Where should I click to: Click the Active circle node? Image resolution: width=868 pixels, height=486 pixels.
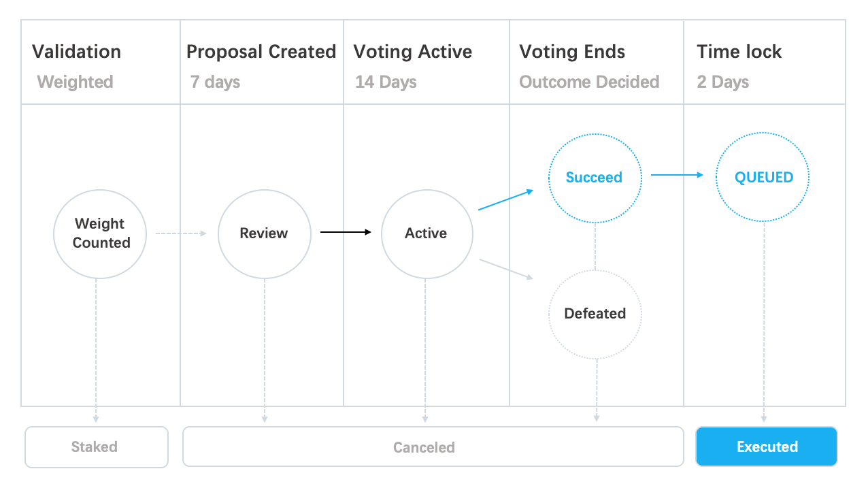(427, 233)
